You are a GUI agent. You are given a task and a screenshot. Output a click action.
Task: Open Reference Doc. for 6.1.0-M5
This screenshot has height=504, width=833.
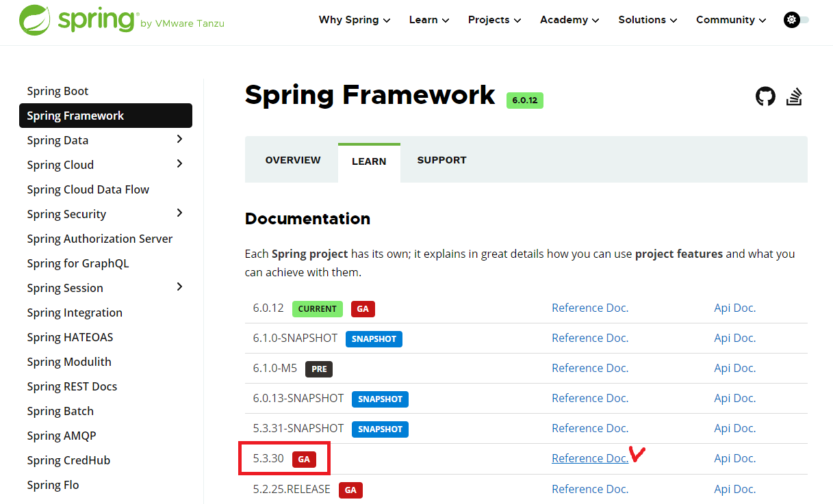[x=590, y=368]
